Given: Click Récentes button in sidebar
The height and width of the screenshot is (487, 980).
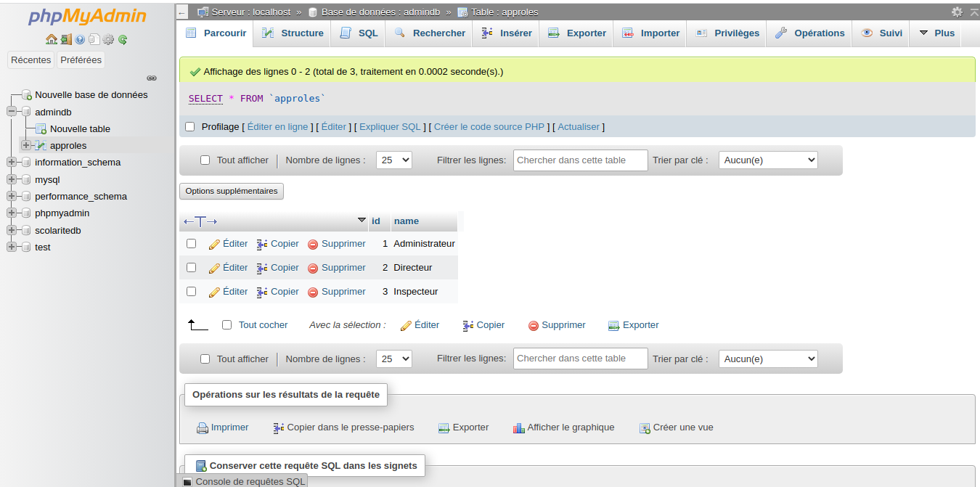Looking at the screenshot, I should (x=31, y=60).
